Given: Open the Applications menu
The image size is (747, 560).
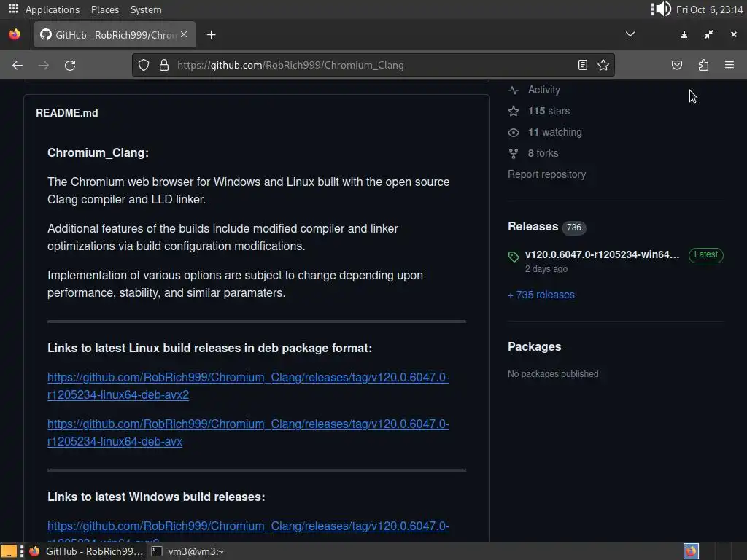Looking at the screenshot, I should 53,9.
